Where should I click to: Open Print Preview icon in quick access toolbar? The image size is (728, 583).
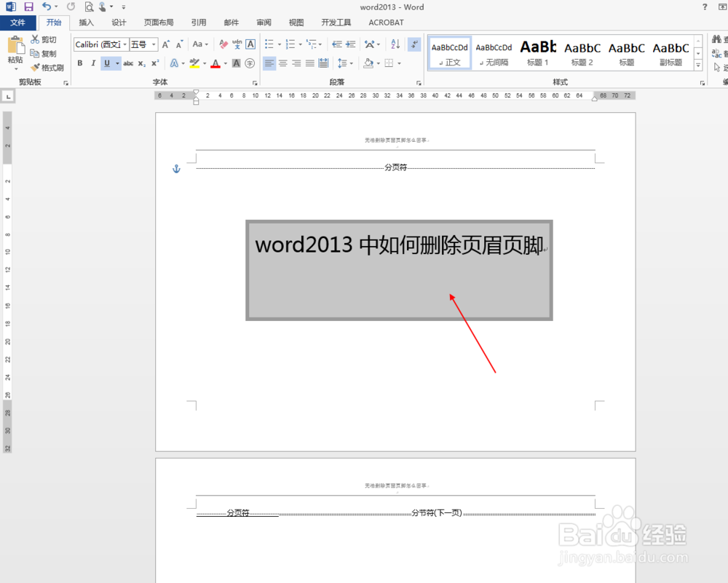click(89, 7)
